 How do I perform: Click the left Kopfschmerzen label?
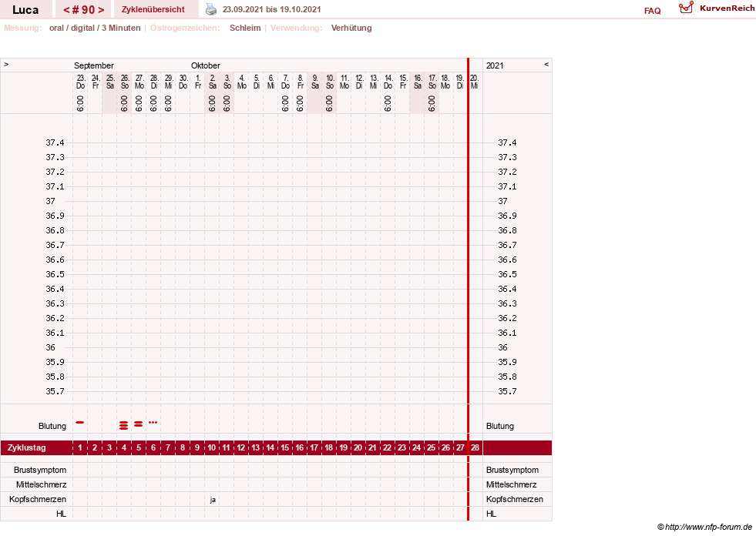point(38,499)
